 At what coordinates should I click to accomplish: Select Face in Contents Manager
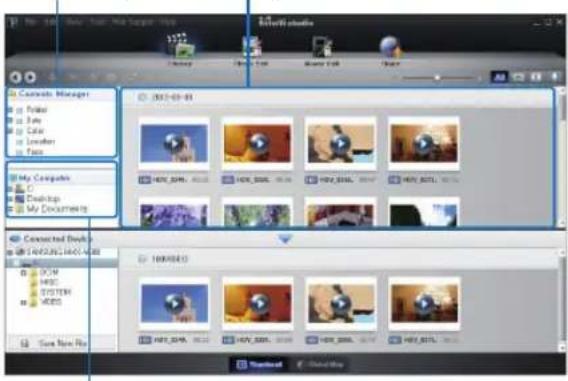pos(35,151)
